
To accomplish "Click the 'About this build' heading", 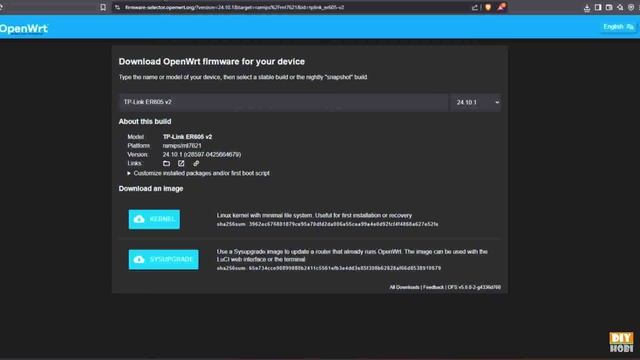I will [145, 122].
